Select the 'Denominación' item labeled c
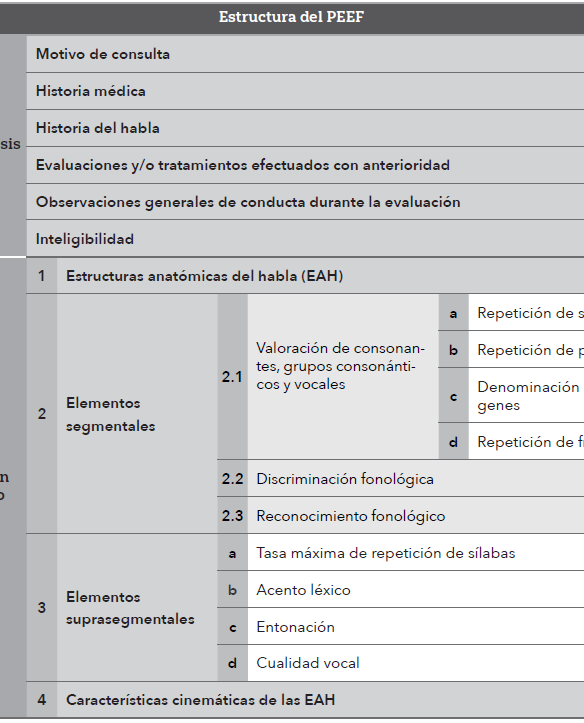Image resolution: width=584 pixels, height=723 pixels. 526,396
